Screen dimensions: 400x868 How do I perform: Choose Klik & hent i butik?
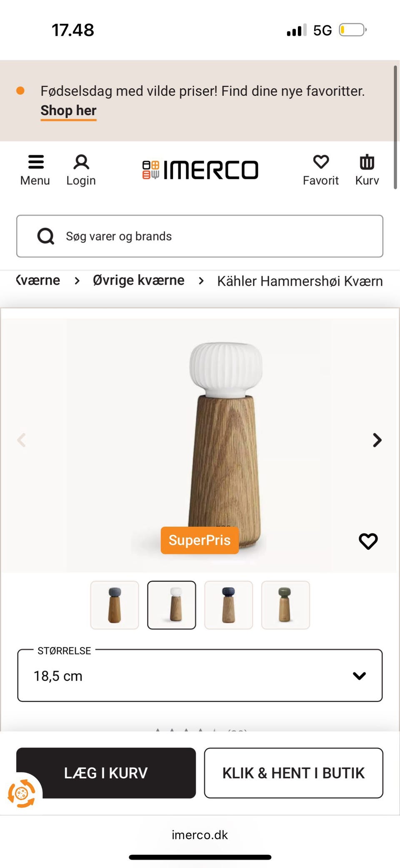click(294, 773)
